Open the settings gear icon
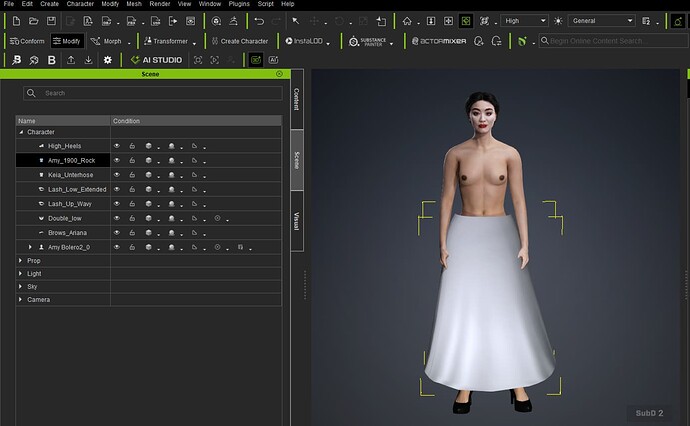This screenshot has width=690, height=426. [107, 60]
